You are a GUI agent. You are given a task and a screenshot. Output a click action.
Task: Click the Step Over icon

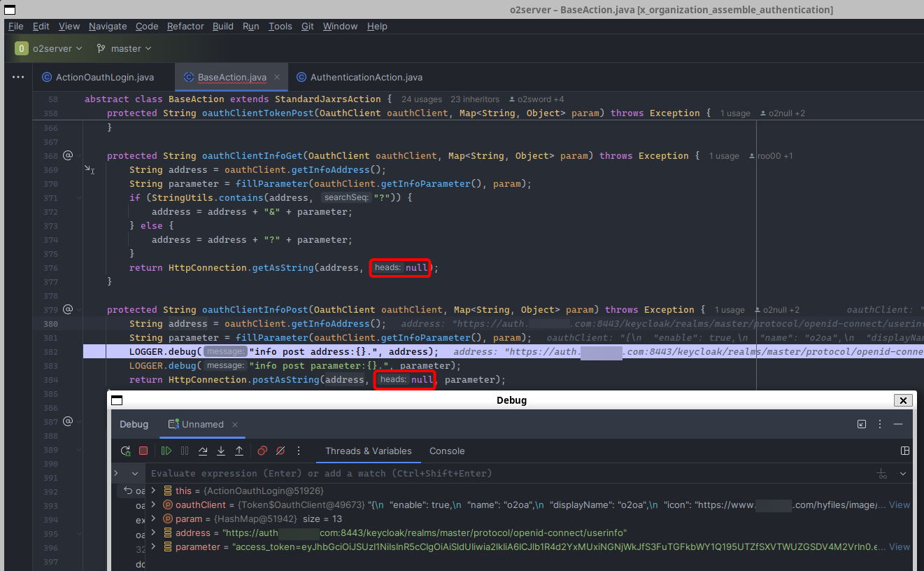203,451
